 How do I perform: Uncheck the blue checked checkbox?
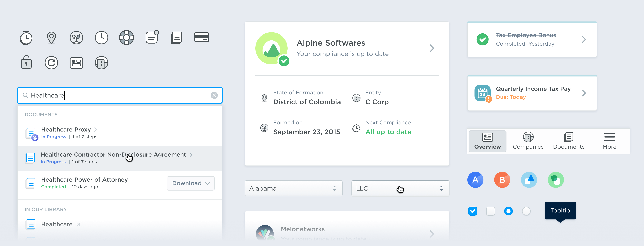pyautogui.click(x=473, y=211)
